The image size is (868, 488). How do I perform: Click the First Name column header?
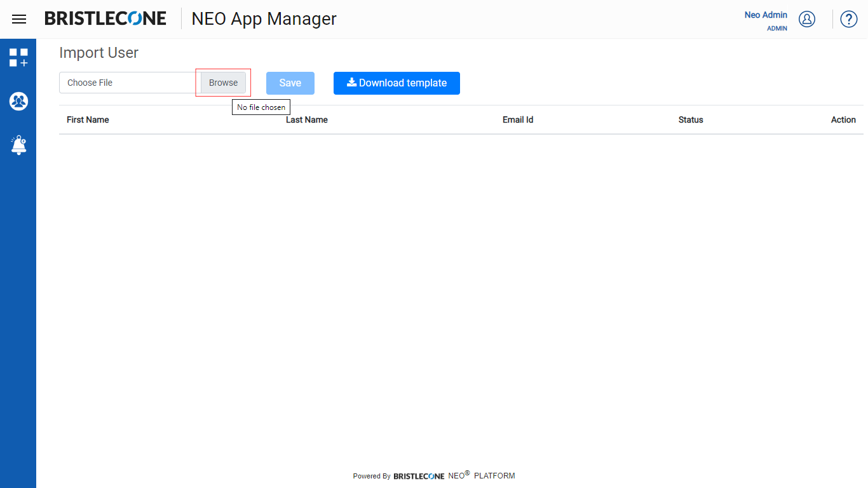click(x=88, y=119)
